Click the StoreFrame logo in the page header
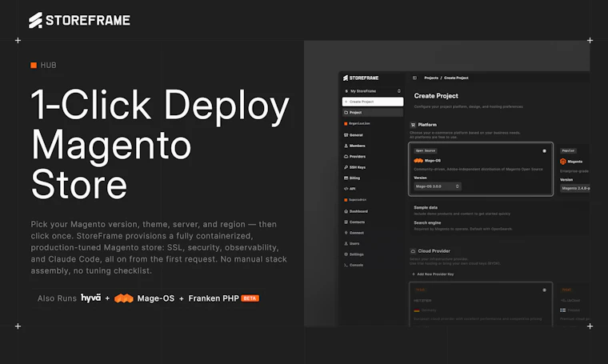This screenshot has height=364, width=608. 79,20
